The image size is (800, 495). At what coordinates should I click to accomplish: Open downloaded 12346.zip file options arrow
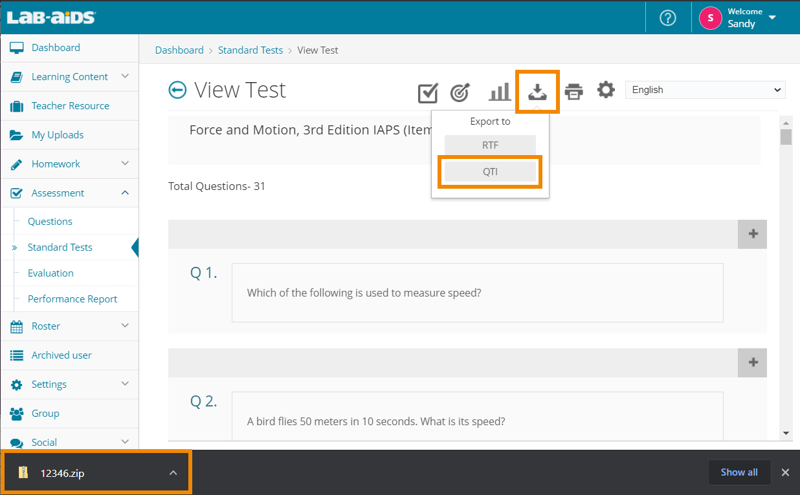click(173, 473)
